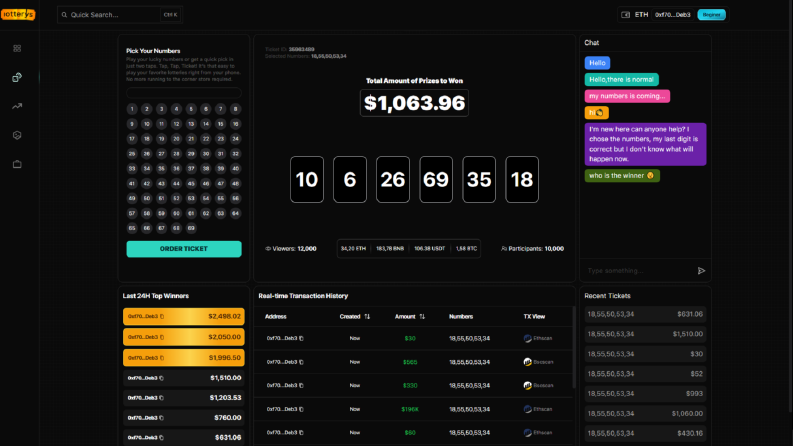Click the transaction history scrollbar
The width and height of the screenshot is (793, 446).
pyautogui.click(x=574, y=347)
